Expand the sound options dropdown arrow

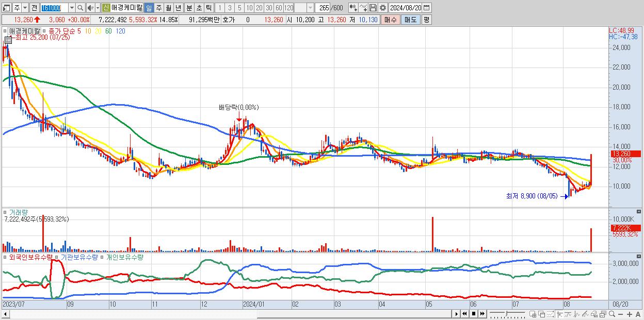coord(98,8)
